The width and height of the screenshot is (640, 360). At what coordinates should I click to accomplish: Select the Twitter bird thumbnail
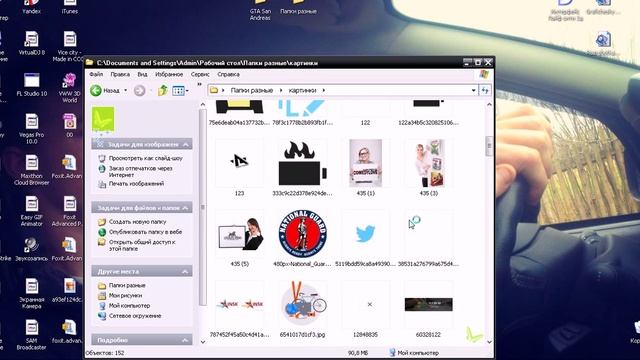click(365, 234)
